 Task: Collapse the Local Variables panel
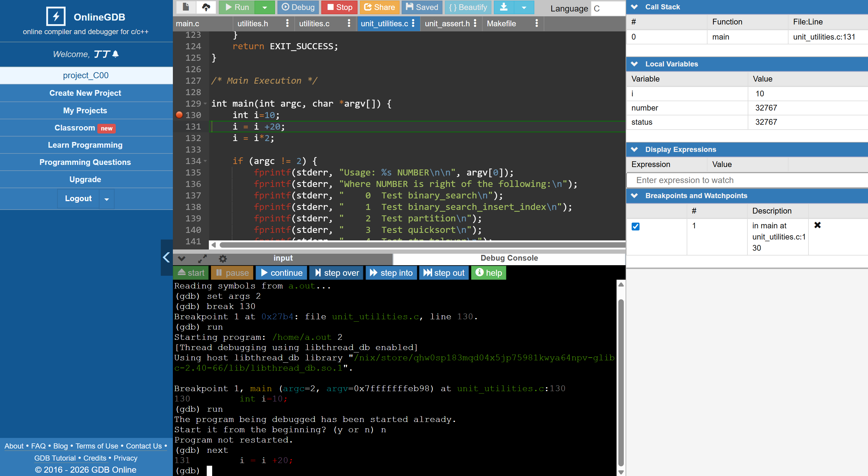634,64
